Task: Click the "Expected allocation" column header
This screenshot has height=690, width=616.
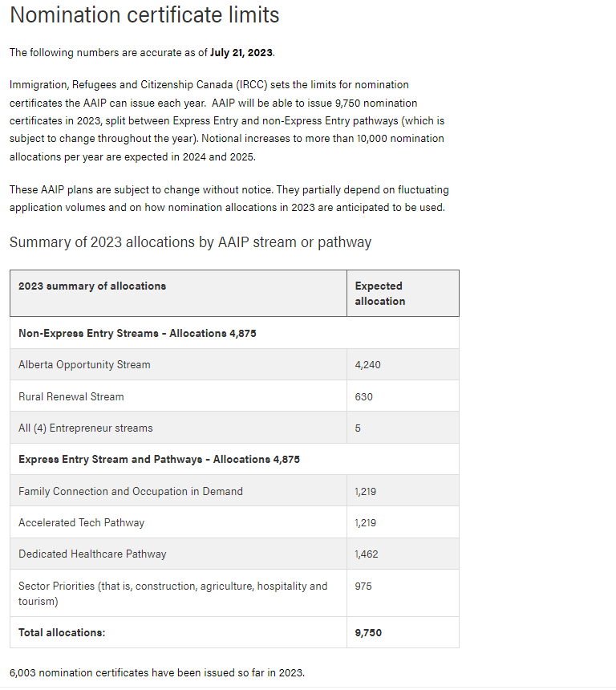Action: (x=380, y=294)
